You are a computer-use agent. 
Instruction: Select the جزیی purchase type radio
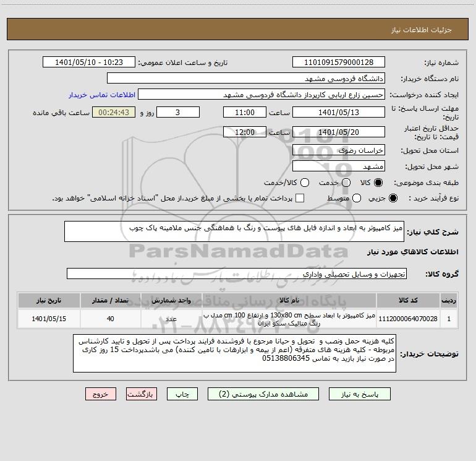[393, 198]
